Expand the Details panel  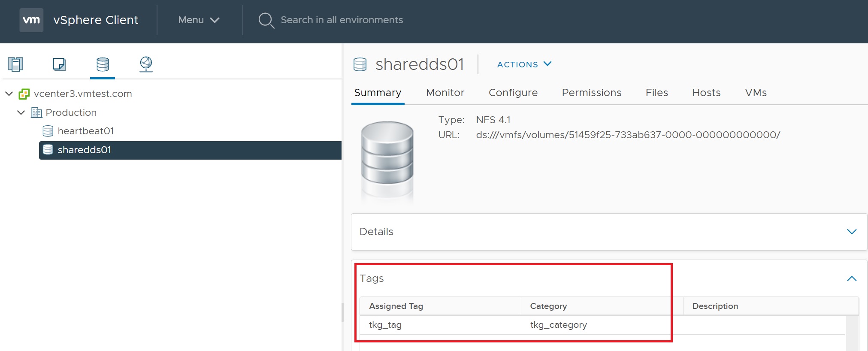pyautogui.click(x=851, y=232)
